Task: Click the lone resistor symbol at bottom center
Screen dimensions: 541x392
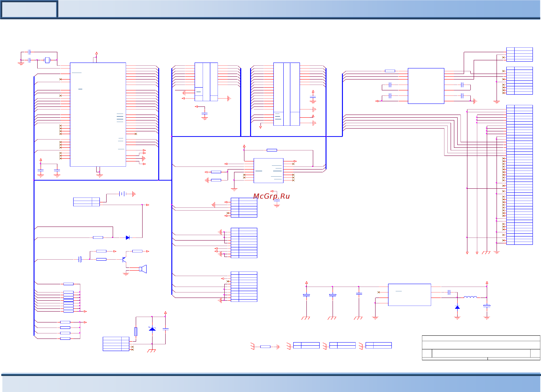Action: coord(265,347)
